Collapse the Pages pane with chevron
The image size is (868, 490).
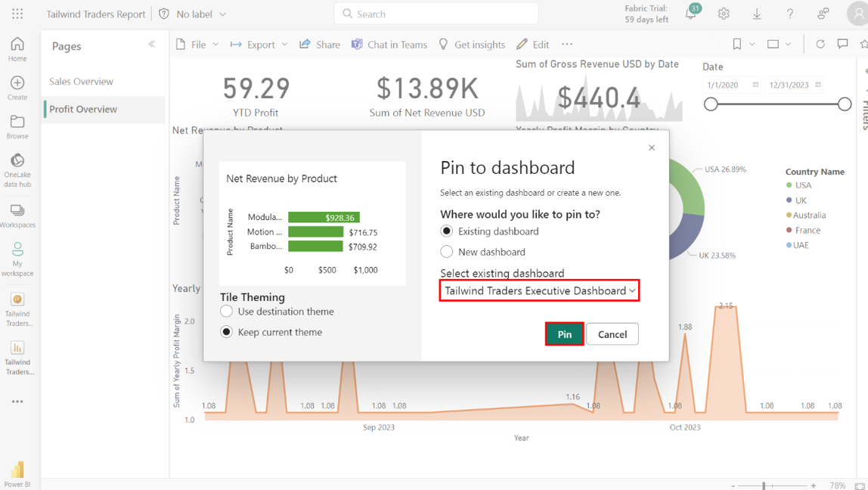click(152, 45)
